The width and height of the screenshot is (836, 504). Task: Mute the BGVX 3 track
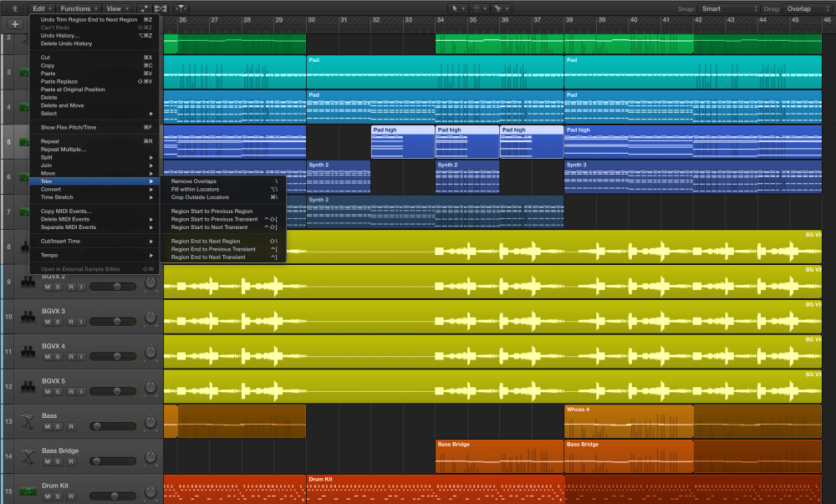point(48,322)
